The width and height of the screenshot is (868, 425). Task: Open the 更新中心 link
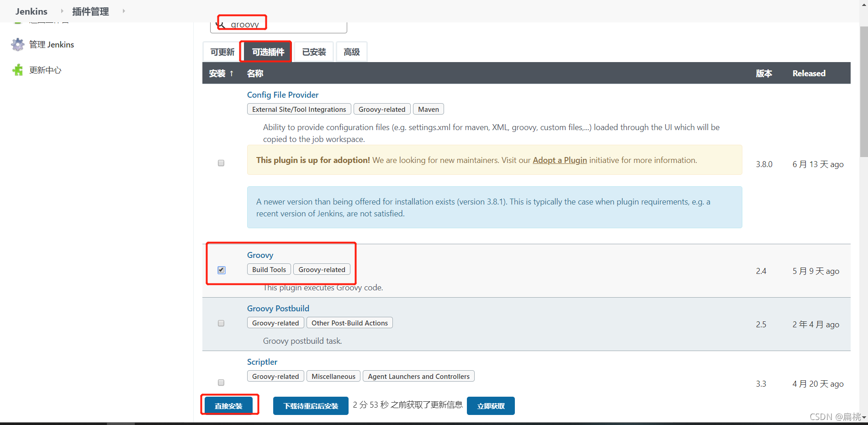(45, 70)
